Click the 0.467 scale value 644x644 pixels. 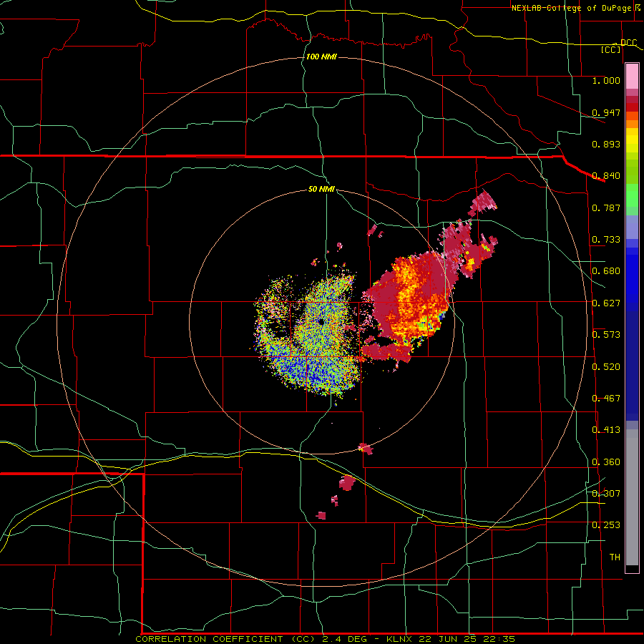pos(606,399)
